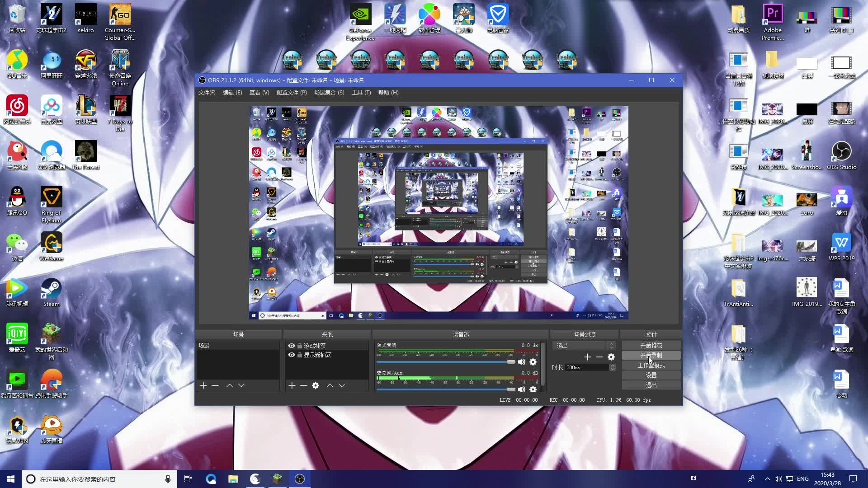The height and width of the screenshot is (488, 868).
Task: Open the 编辑(E) menu
Action: pos(232,93)
